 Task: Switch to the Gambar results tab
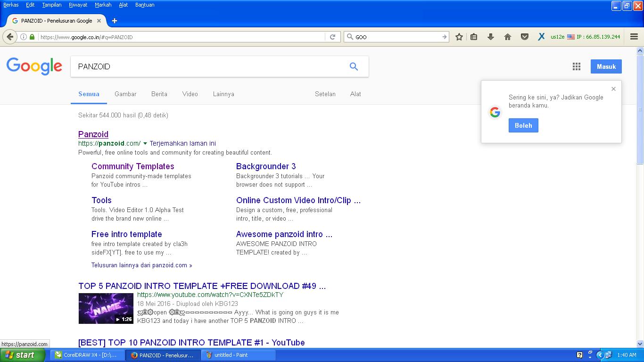125,94
